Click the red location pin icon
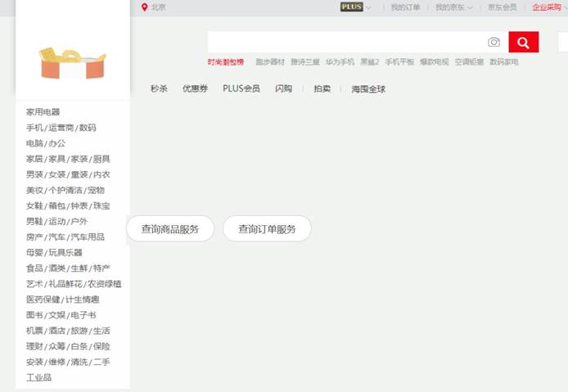Image resolution: width=568 pixels, height=392 pixels. [x=145, y=7]
